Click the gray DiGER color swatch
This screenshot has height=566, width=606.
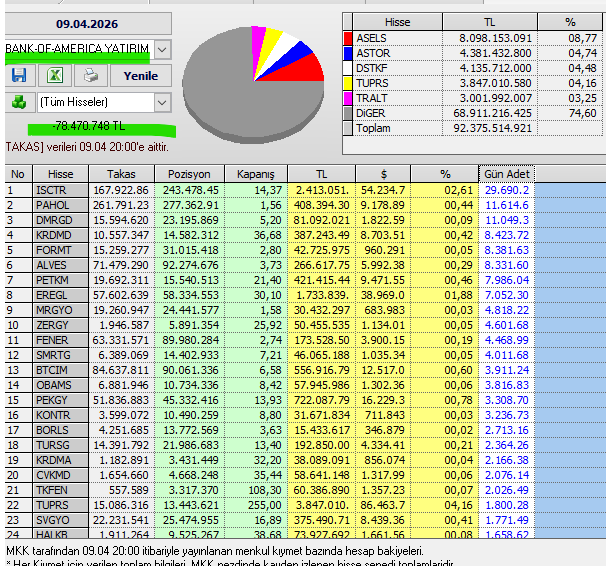(x=348, y=114)
